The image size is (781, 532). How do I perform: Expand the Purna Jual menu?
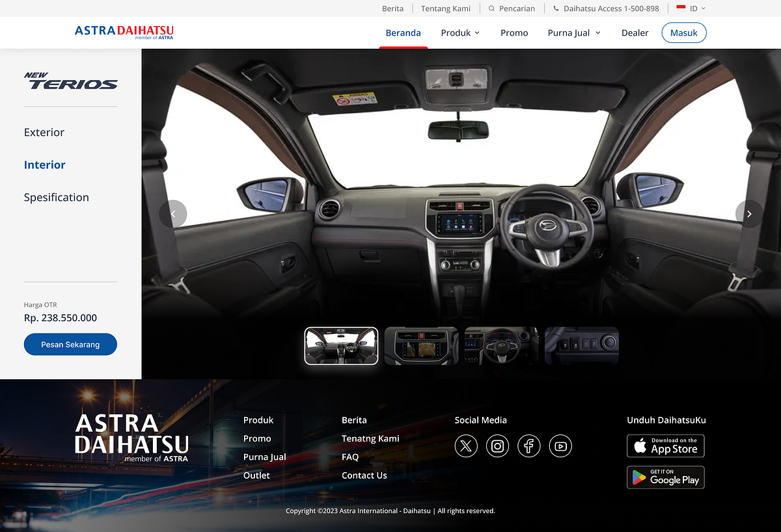[574, 33]
